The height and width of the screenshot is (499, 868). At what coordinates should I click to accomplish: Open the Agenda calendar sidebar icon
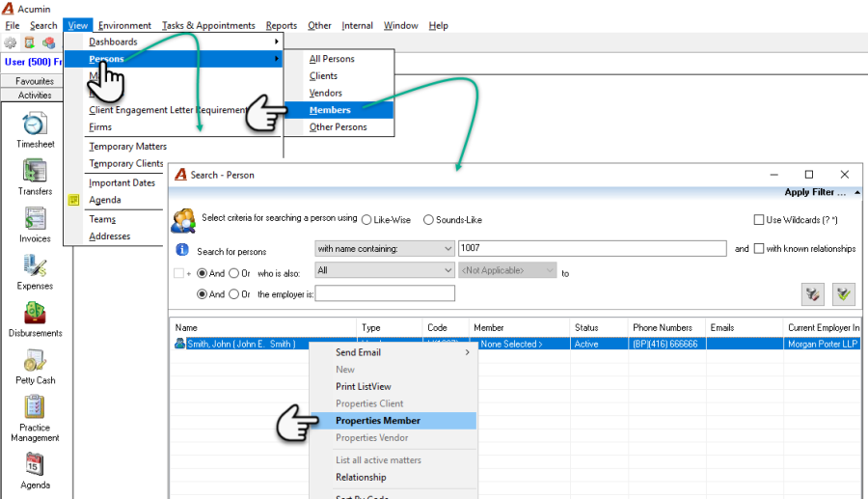point(35,464)
